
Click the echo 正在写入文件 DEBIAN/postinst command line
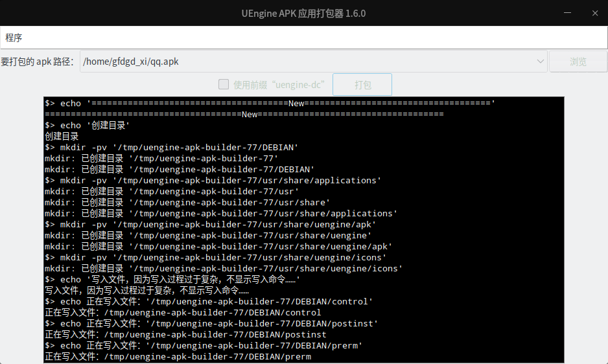211,323
